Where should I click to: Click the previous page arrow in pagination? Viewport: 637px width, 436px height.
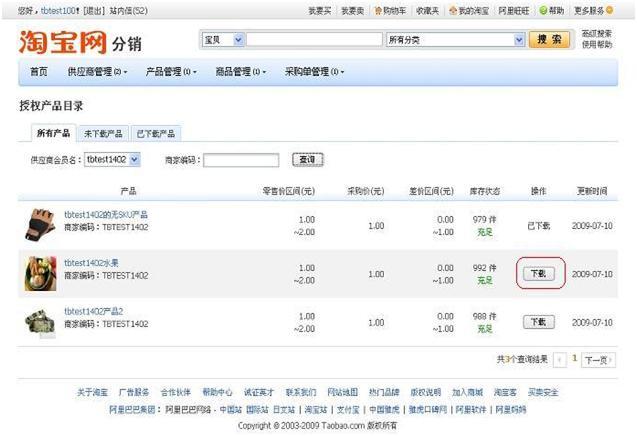tap(560, 360)
